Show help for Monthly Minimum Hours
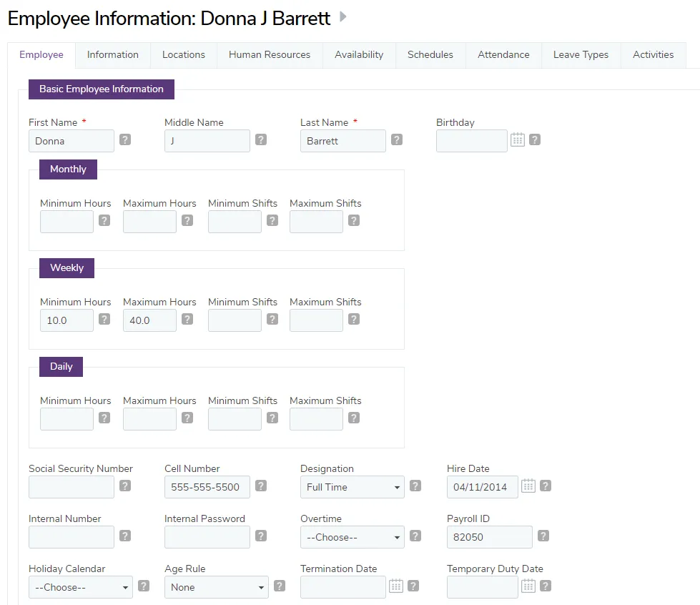 click(x=104, y=220)
